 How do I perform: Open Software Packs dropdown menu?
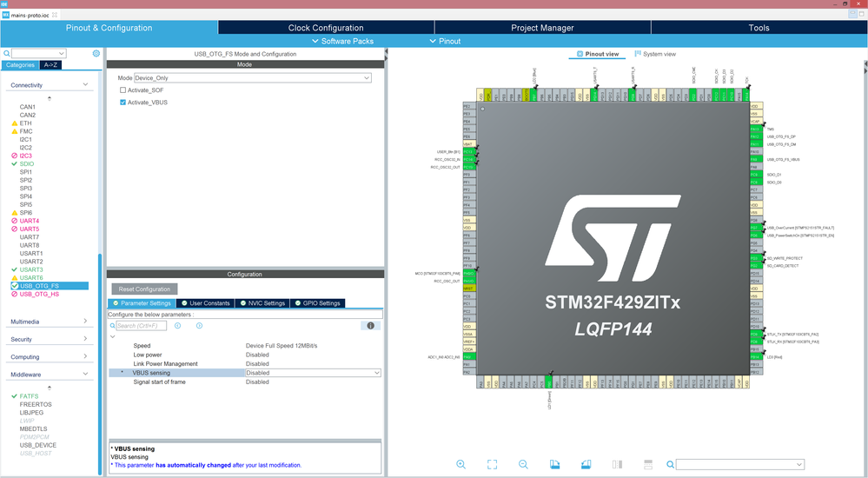coord(342,41)
